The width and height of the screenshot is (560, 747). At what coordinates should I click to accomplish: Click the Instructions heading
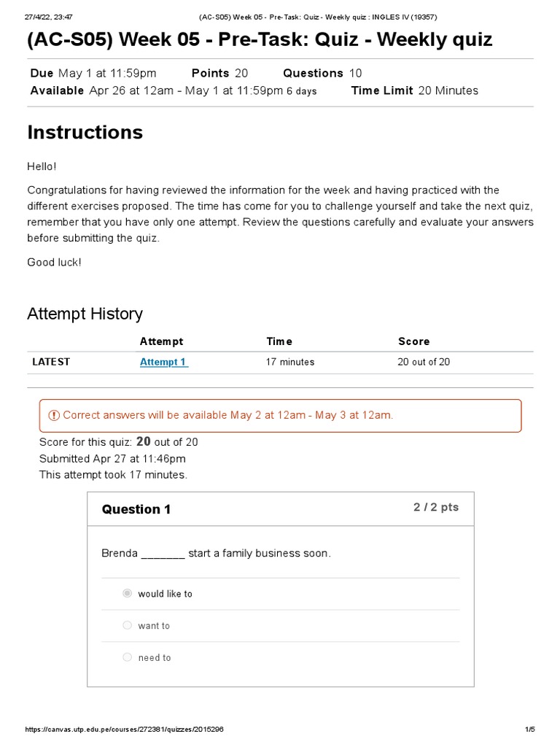coord(85,132)
